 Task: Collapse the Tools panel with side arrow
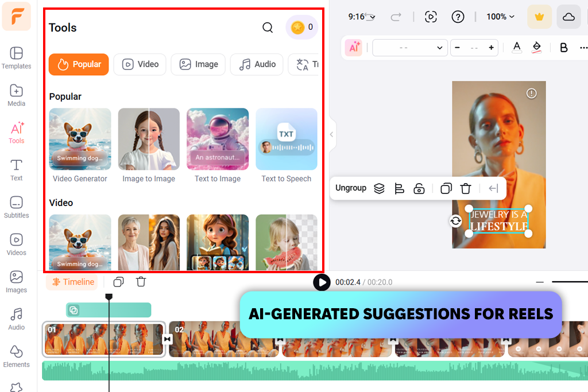point(331,134)
